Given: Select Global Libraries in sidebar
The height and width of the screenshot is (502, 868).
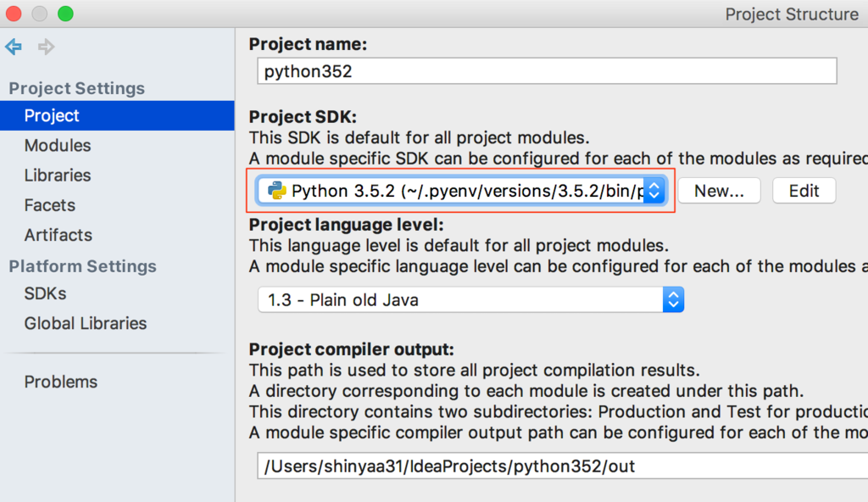Looking at the screenshot, I should tap(86, 324).
